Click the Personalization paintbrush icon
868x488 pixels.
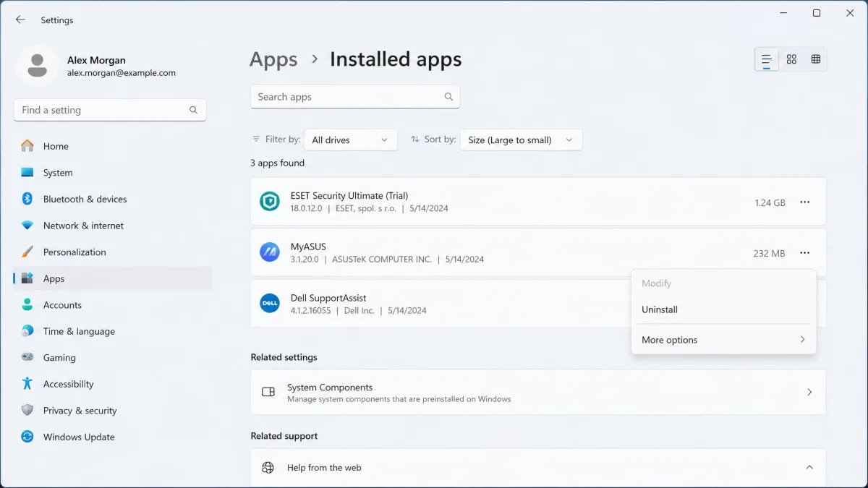(27, 252)
